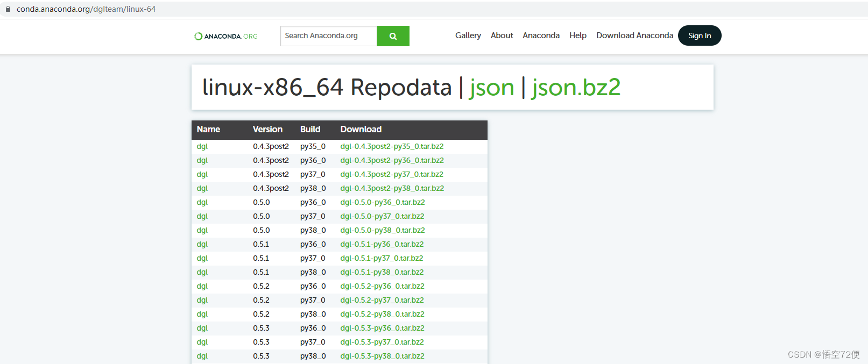The width and height of the screenshot is (868, 364).
Task: Select build py35_0 cell
Action: pos(313,146)
